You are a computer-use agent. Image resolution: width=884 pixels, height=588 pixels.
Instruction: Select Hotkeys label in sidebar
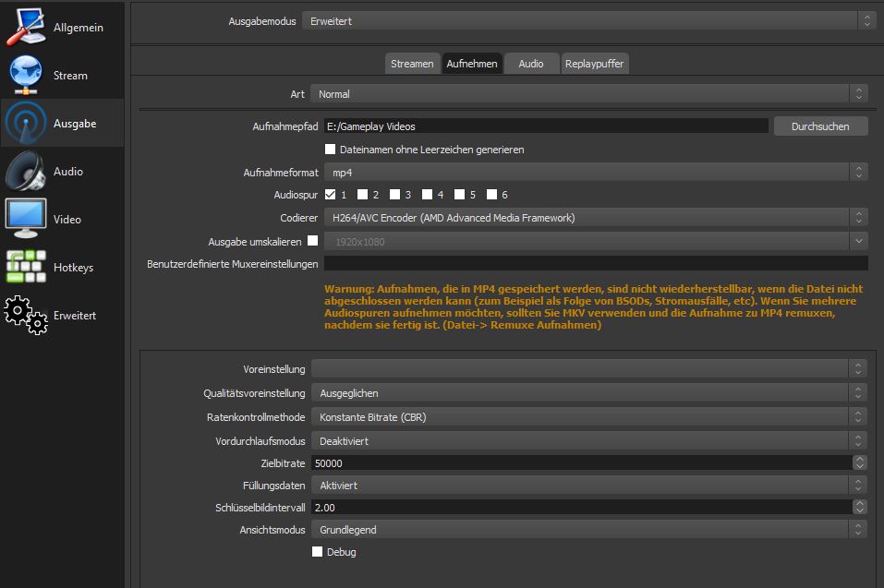click(x=73, y=267)
